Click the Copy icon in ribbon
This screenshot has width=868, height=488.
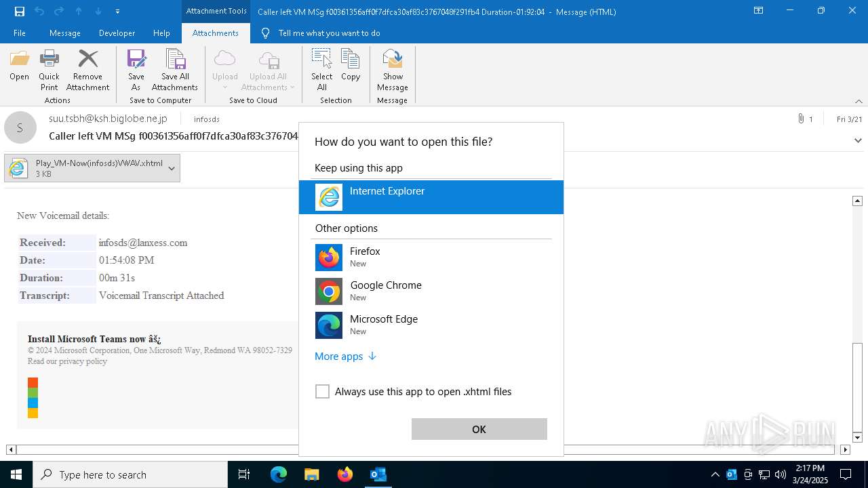click(351, 65)
